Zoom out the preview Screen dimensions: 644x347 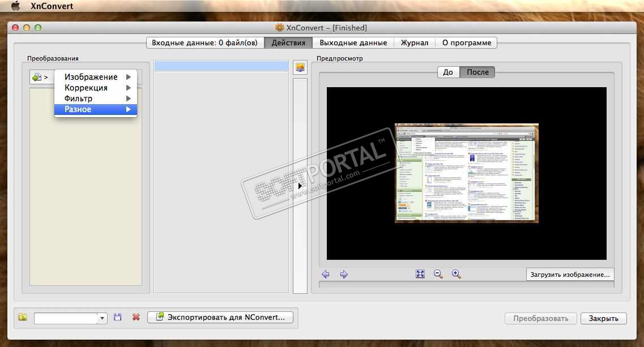[x=438, y=274]
